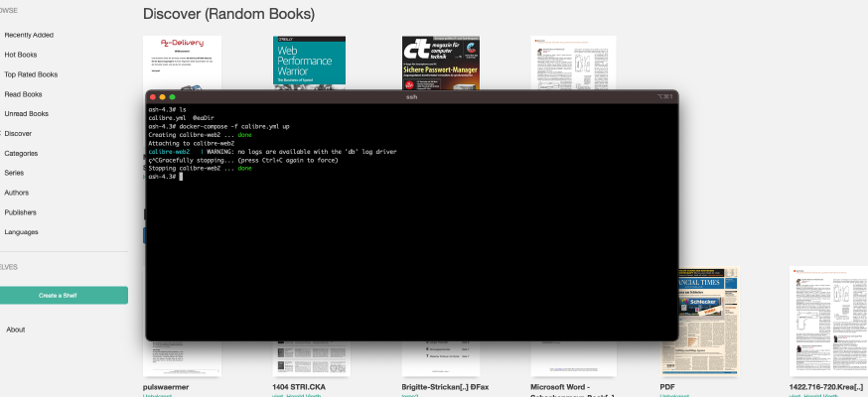Click the 1404 STRI.CKA book title
868x397 pixels.
299,387
